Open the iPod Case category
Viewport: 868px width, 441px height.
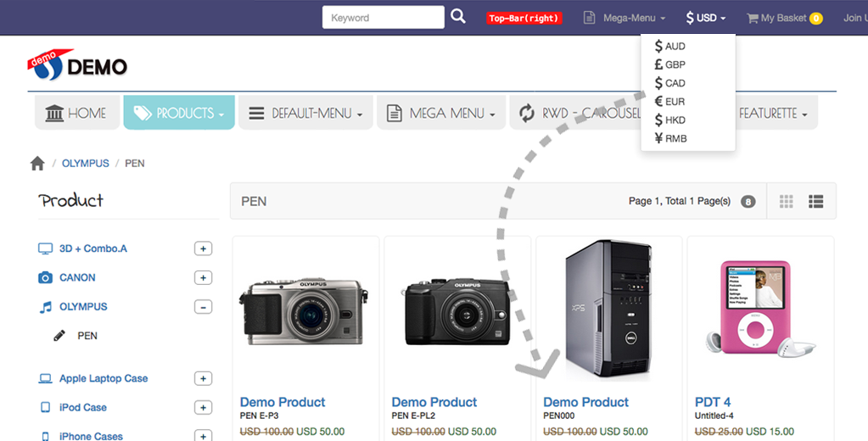(x=83, y=407)
